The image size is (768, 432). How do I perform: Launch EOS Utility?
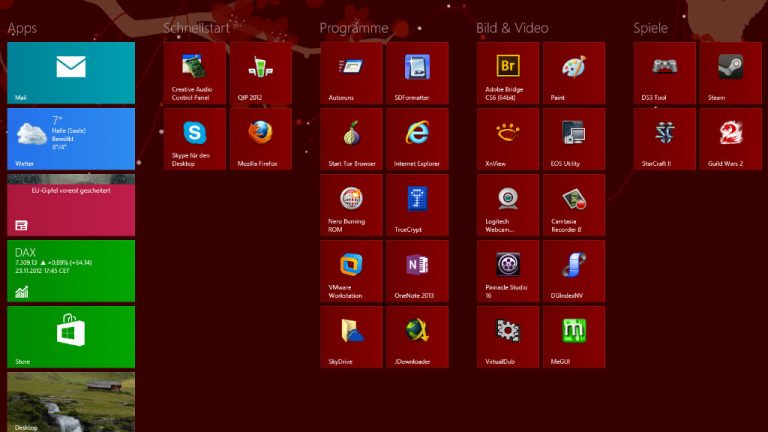point(574,139)
